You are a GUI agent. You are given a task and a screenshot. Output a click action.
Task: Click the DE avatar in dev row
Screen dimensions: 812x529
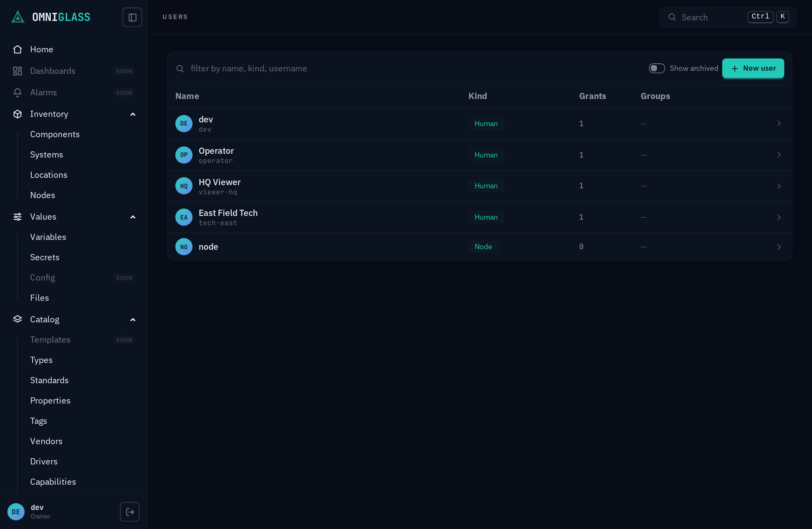(184, 123)
